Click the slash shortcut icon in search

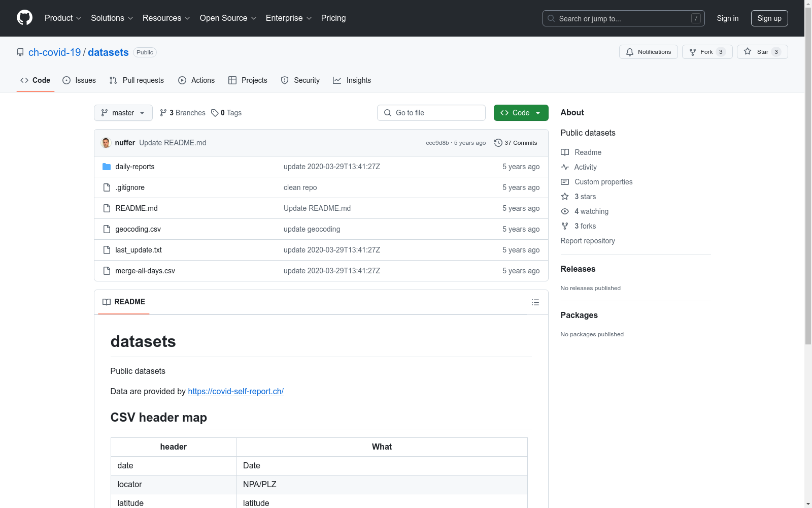pos(696,18)
